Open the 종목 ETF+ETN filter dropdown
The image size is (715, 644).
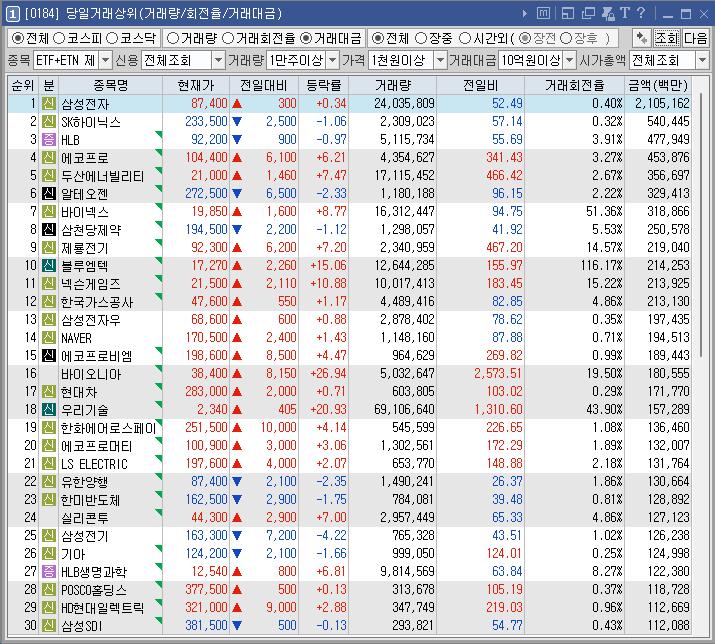pos(105,60)
